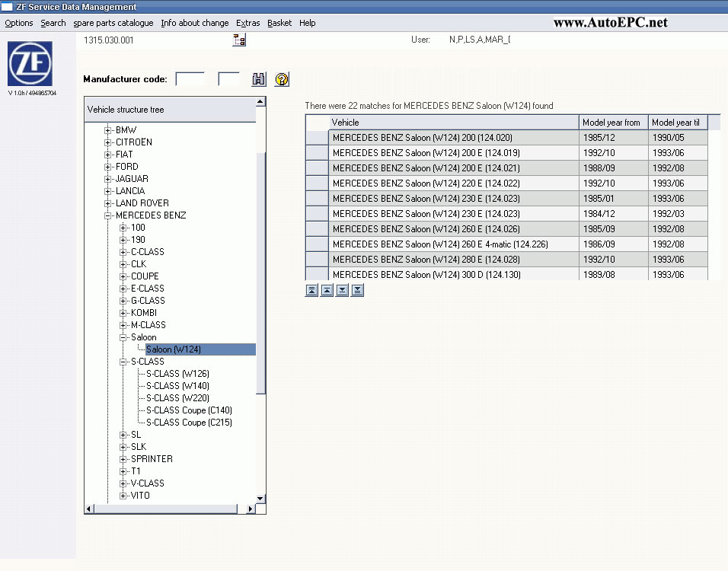
Task: Select row header of 260 E 4-matic
Action: [317, 244]
